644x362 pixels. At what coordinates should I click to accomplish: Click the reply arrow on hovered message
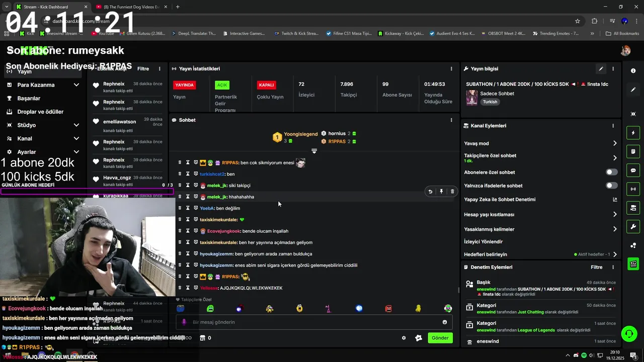(430, 192)
